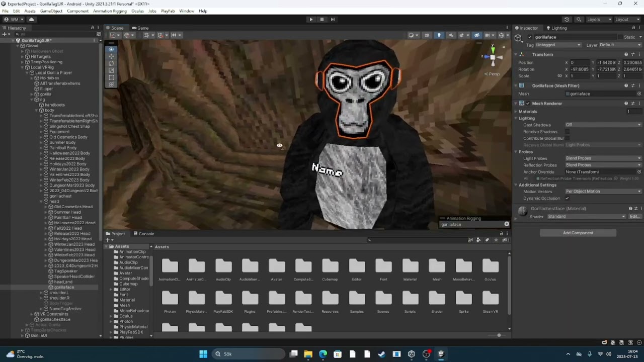Screen dimensions: 644x362
Task: Open the PlayFab menu
Action: 168,11
